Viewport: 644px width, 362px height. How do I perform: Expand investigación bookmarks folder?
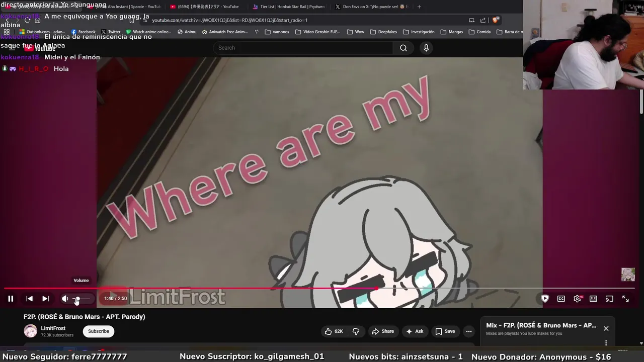pos(419,32)
